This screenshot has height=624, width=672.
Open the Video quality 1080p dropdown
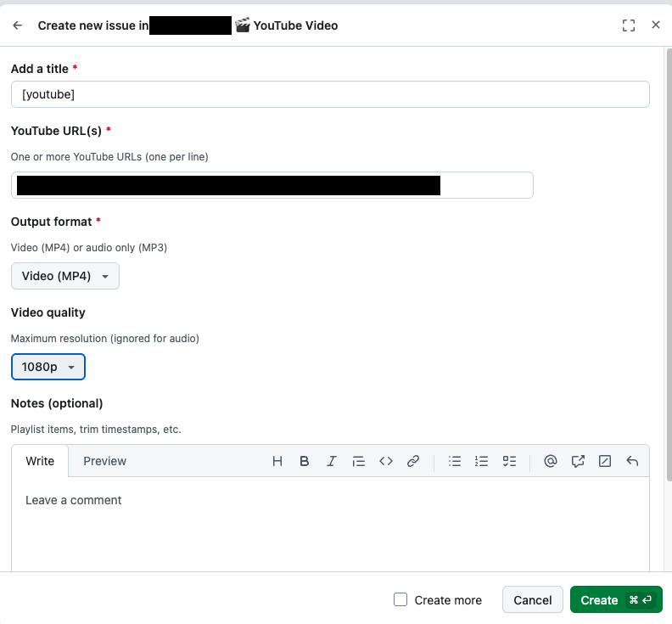point(48,367)
